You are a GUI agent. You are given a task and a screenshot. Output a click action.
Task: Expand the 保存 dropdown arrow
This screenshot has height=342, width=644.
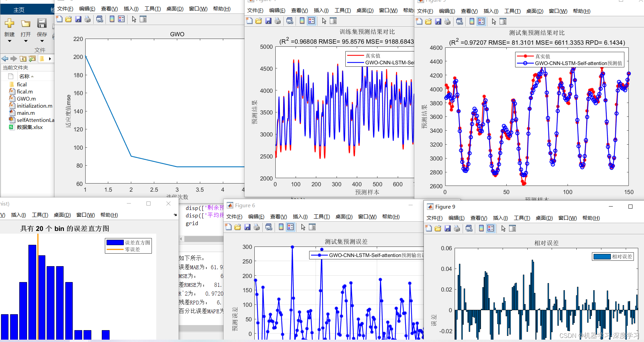(42, 41)
